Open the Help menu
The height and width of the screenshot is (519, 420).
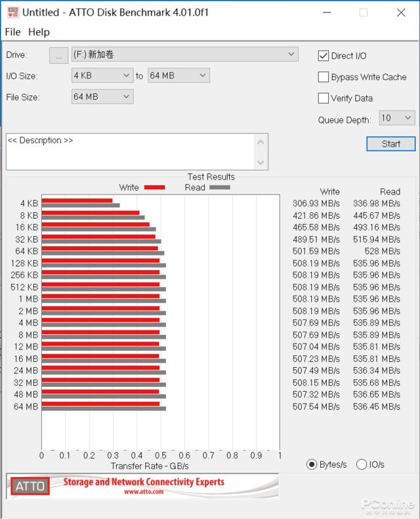(39, 32)
